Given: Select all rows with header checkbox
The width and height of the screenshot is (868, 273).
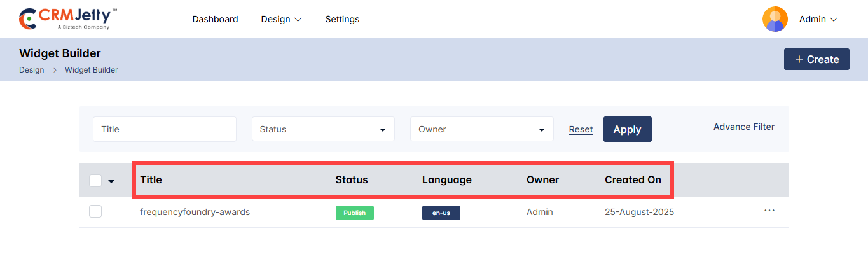Looking at the screenshot, I should tap(95, 180).
